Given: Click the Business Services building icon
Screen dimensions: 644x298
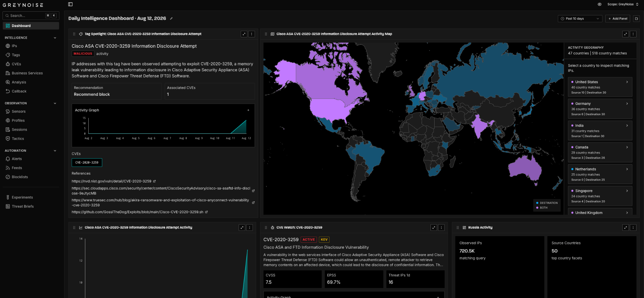Looking at the screenshot, I should (x=8, y=73).
